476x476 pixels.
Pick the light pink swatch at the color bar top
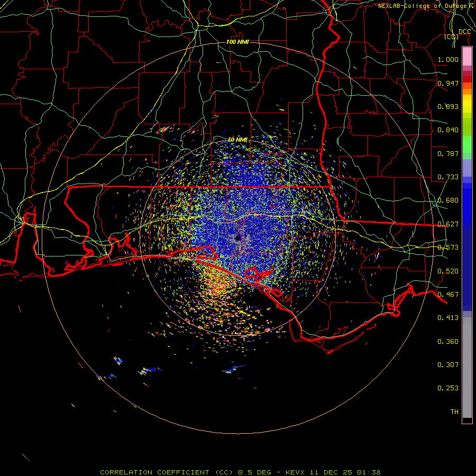467,57
